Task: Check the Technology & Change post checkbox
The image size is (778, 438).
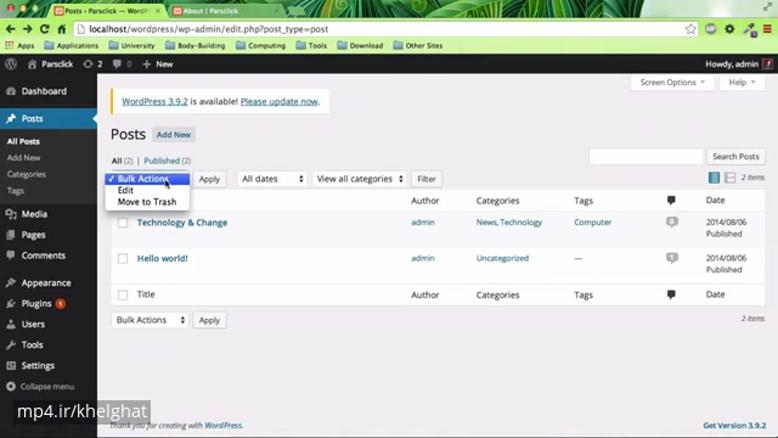Action: (x=123, y=223)
